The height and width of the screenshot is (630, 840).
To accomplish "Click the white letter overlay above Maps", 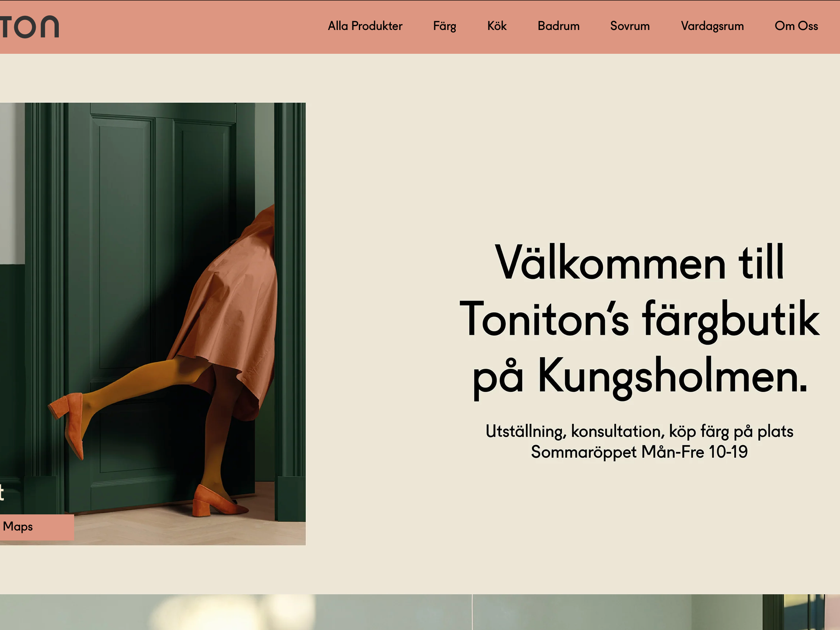I will click(x=2, y=493).
